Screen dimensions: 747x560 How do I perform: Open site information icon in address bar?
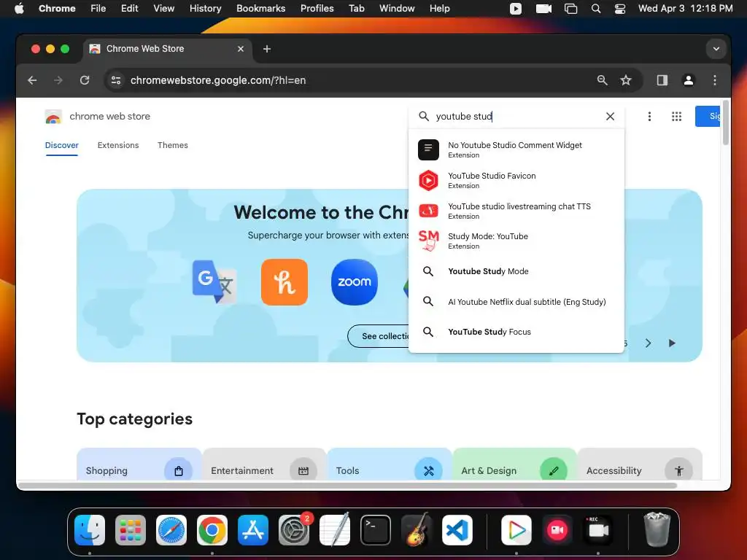[116, 80]
